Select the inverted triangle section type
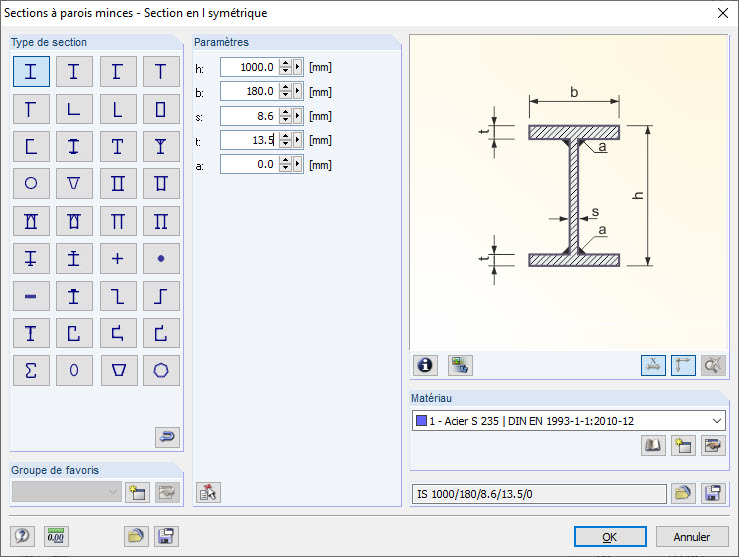 tap(74, 183)
